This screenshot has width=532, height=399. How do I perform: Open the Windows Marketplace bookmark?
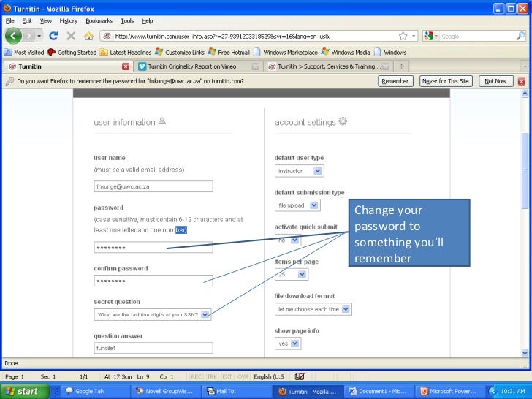(286, 53)
